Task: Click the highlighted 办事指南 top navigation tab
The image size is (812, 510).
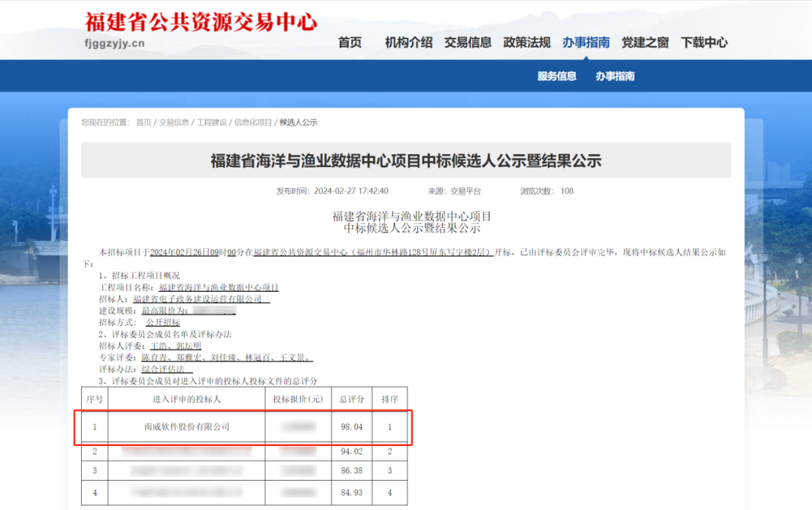Action: [586, 43]
